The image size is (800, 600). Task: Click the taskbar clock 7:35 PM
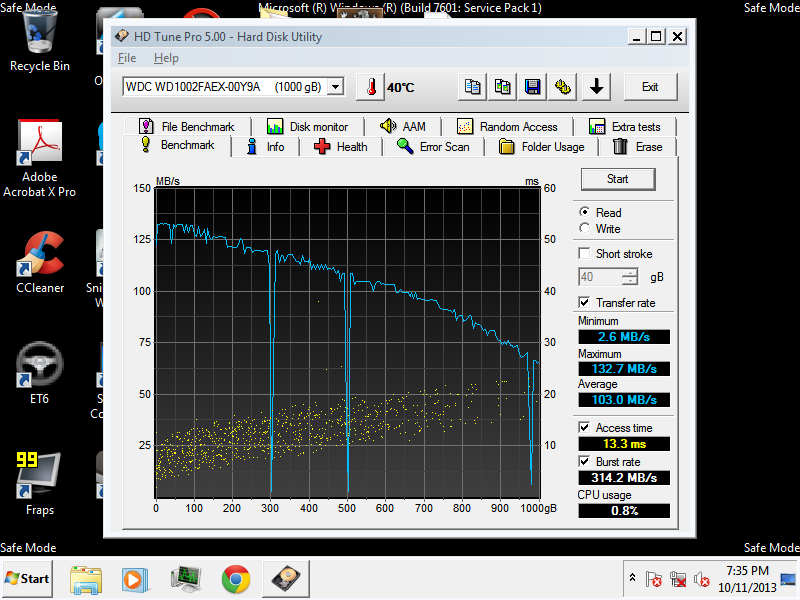click(x=747, y=570)
